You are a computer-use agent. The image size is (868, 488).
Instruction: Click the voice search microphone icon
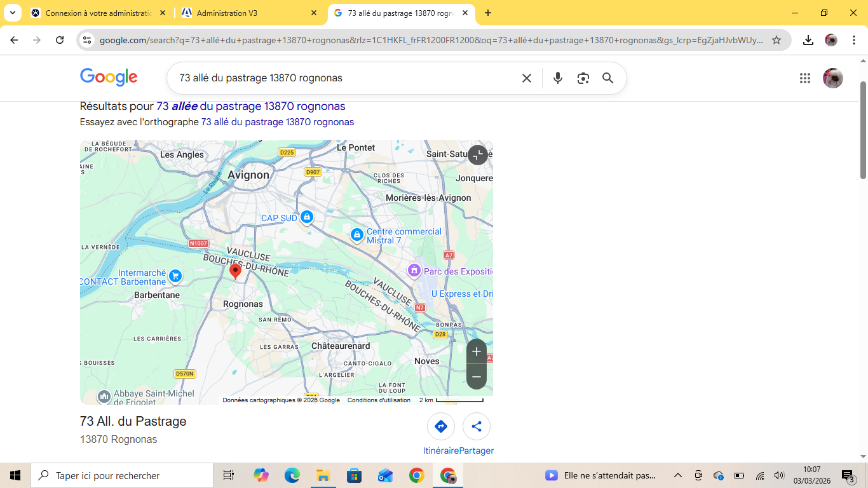pyautogui.click(x=557, y=78)
